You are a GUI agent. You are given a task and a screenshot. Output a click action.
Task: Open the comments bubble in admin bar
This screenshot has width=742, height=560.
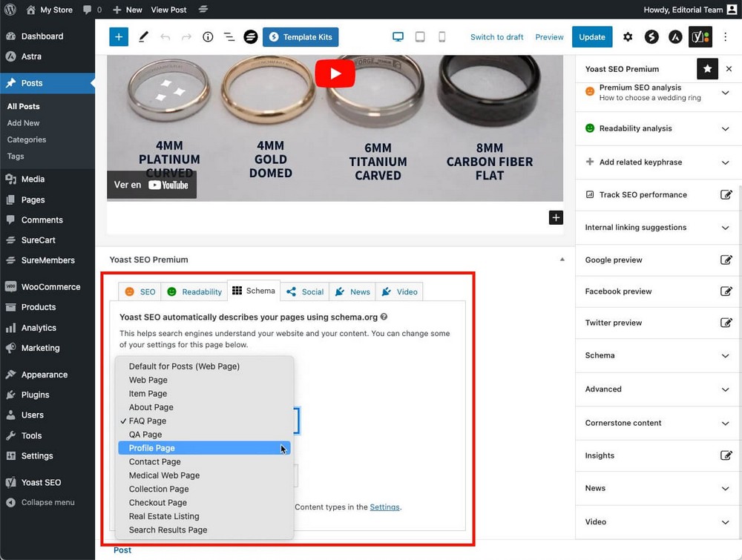(x=92, y=10)
